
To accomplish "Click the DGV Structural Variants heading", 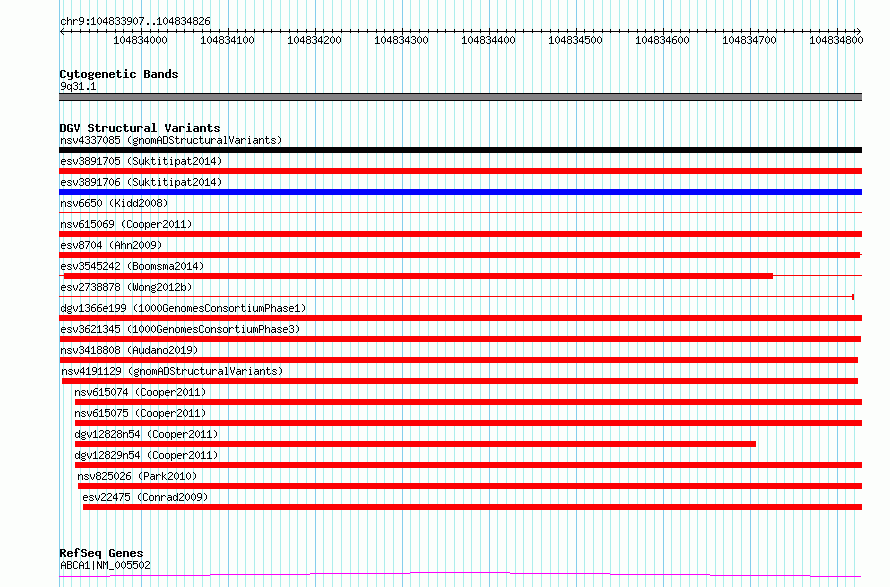I will (140, 128).
